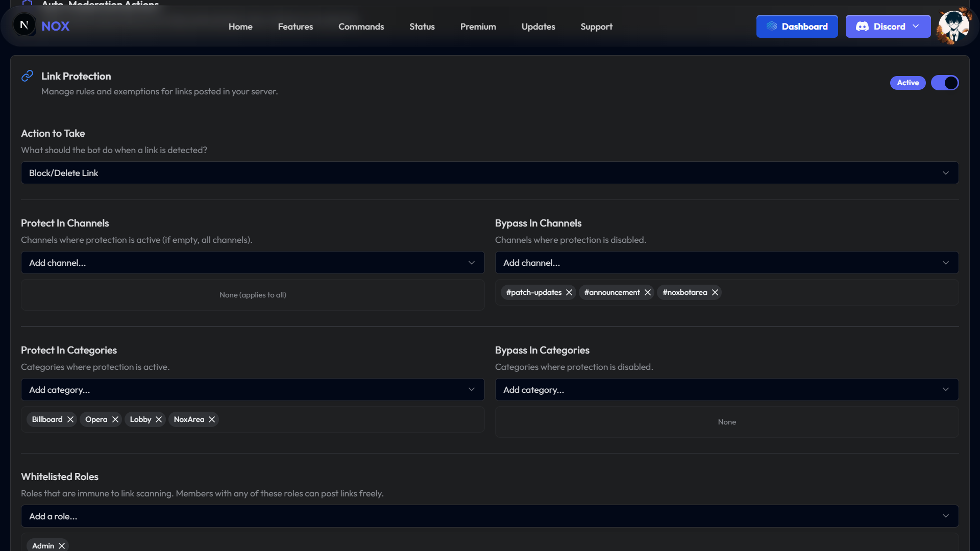Open Features navigation item

click(x=296, y=27)
